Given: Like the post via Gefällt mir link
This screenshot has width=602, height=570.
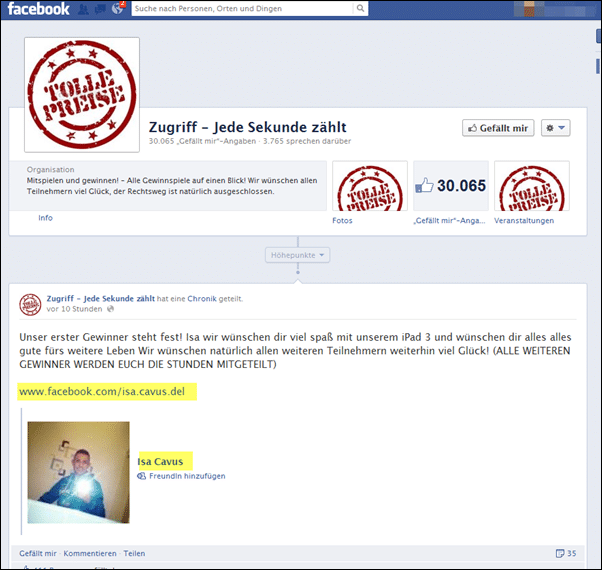Looking at the screenshot, I should pyautogui.click(x=38, y=553).
